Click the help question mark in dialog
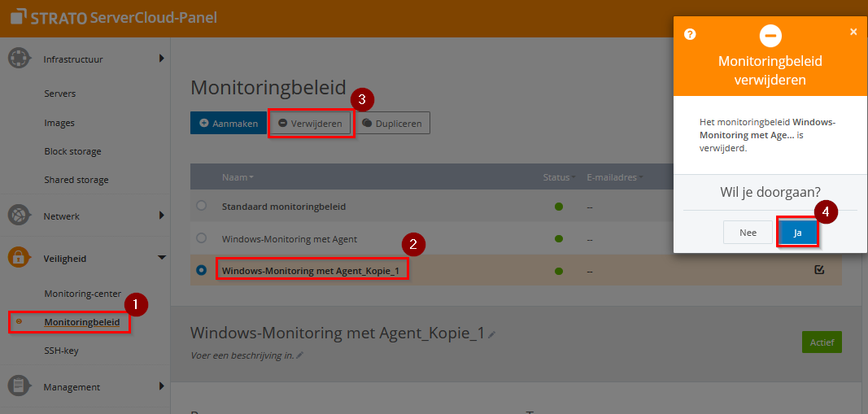Viewport: 868px width, 414px height. pos(690,34)
